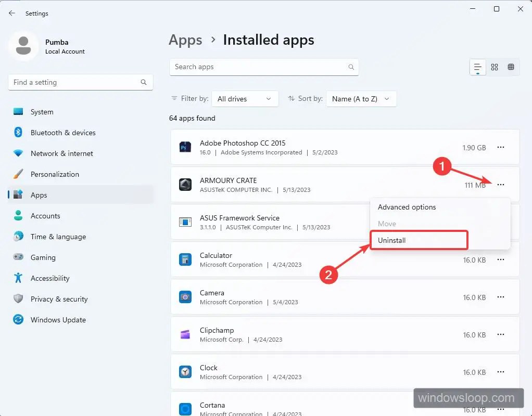Viewport: 532px width, 416px height.
Task: Open more options for Calculator
Action: pos(501,259)
